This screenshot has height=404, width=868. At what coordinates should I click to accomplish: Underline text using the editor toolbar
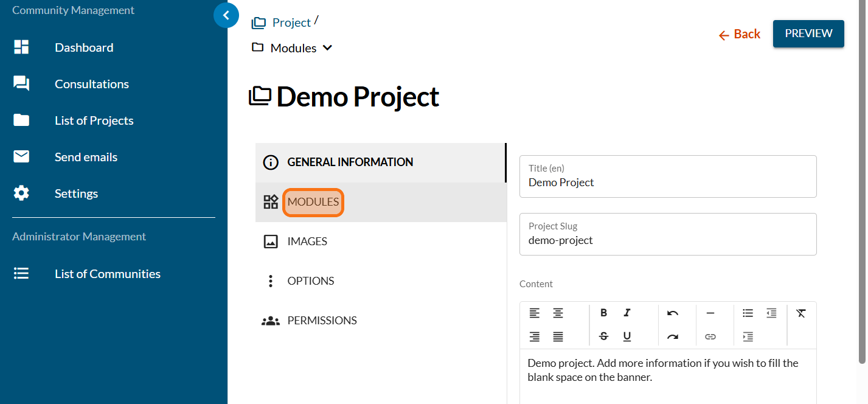click(627, 336)
